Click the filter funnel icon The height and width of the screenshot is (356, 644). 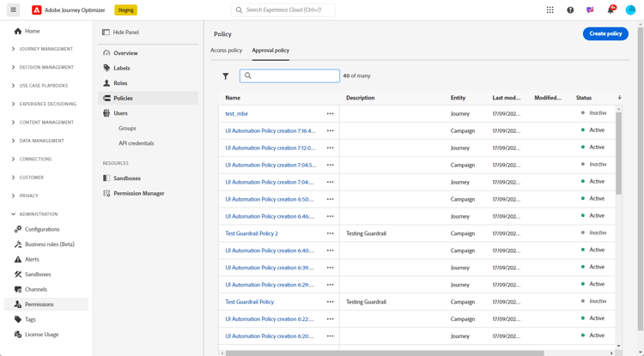[x=226, y=76]
